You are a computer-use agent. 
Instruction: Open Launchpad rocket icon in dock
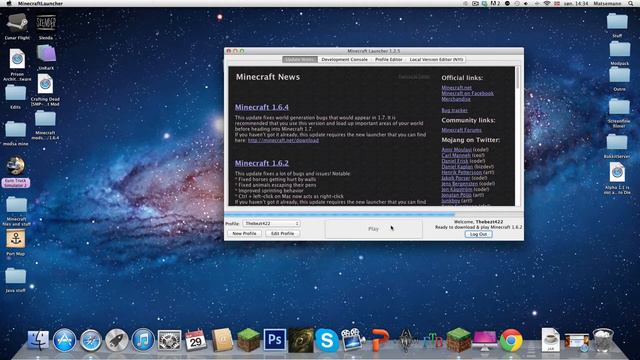pyautogui.click(x=117, y=340)
